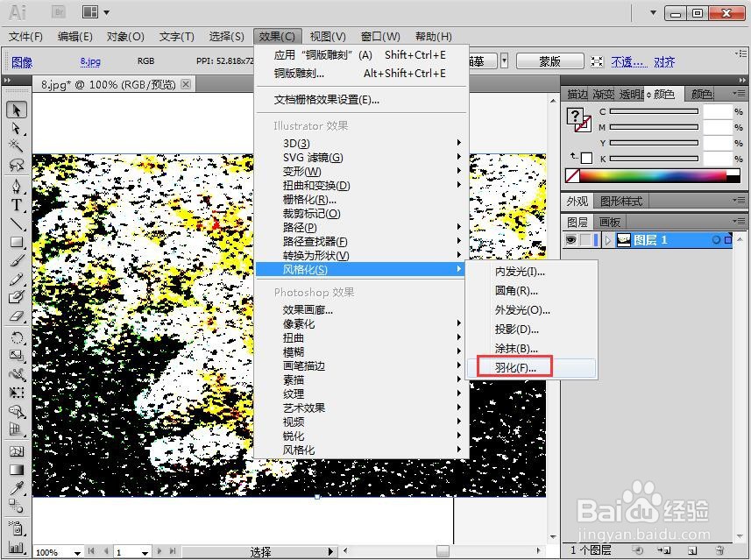
Task: Hide 图层 1 with its eye toggle
Action: pos(572,238)
